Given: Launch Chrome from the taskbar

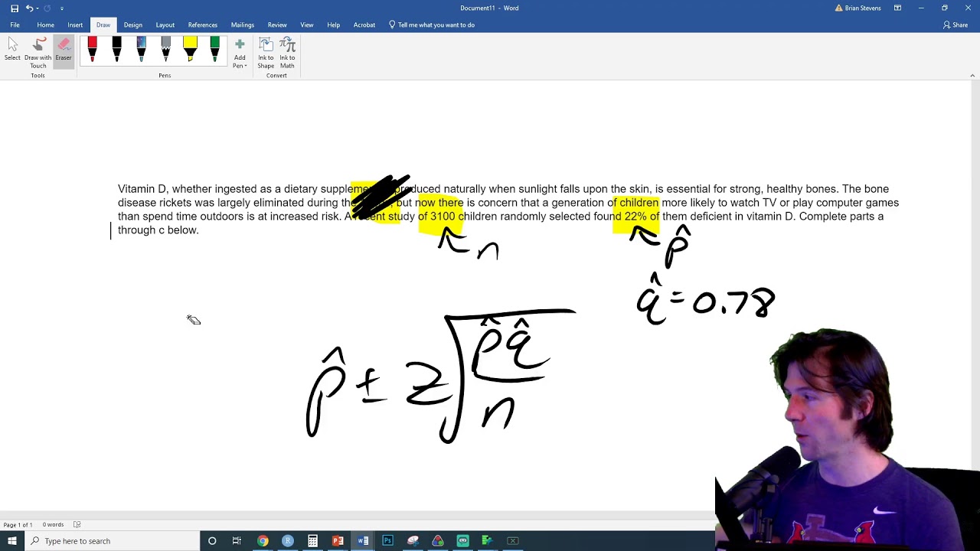Looking at the screenshot, I should click(x=263, y=541).
